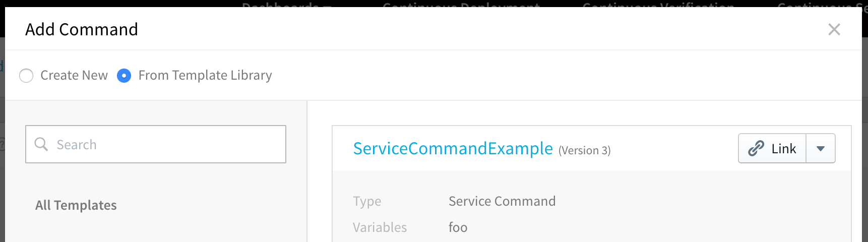Open the ServiceCommandExample template link

(x=453, y=148)
